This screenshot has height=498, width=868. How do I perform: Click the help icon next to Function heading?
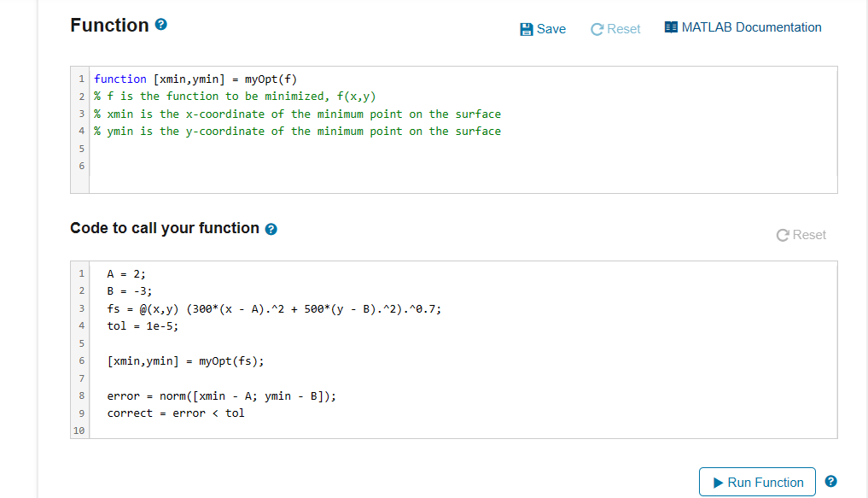pyautogui.click(x=161, y=25)
